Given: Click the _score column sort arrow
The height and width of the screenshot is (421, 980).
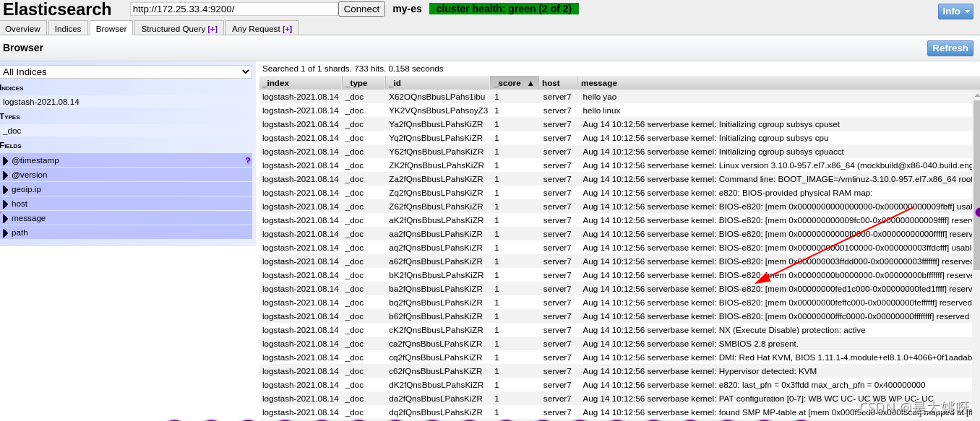Looking at the screenshot, I should pyautogui.click(x=530, y=83).
